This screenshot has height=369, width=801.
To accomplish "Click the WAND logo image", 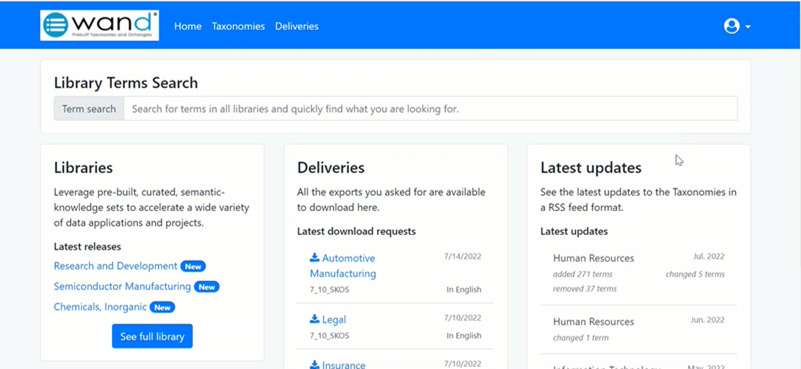I will (100, 26).
